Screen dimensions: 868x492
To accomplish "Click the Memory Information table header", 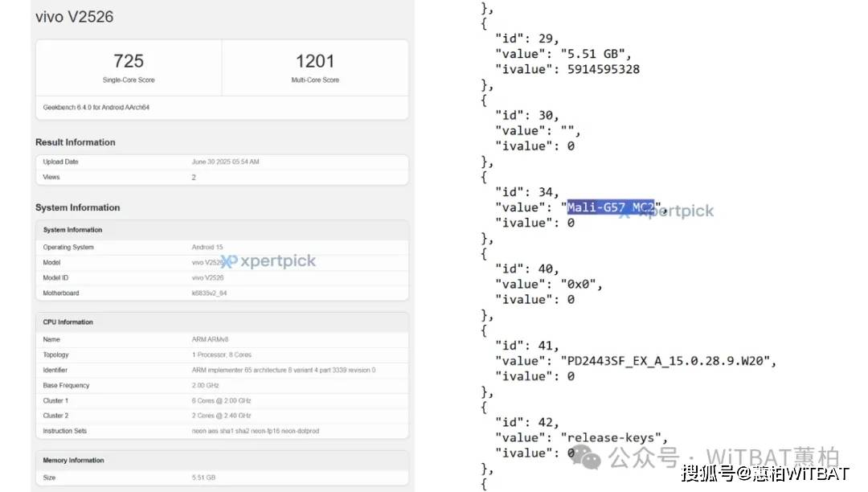I will [74, 461].
